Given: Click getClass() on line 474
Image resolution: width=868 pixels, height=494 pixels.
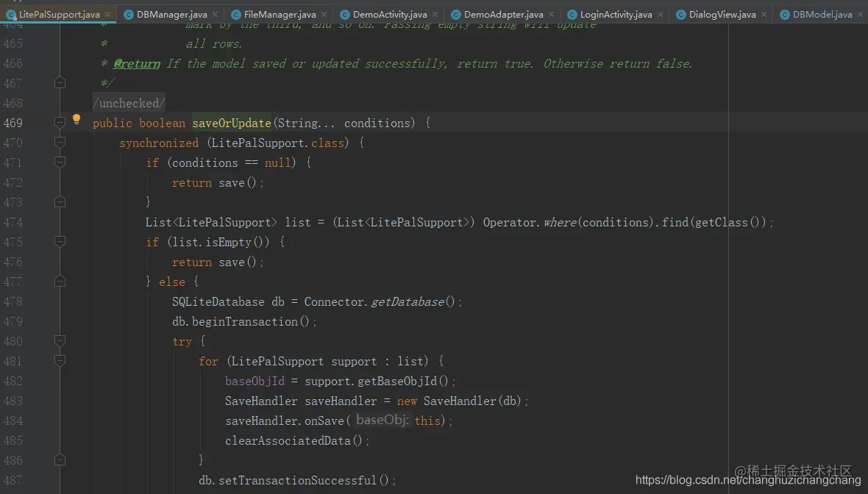Looking at the screenshot, I should tap(730, 223).
